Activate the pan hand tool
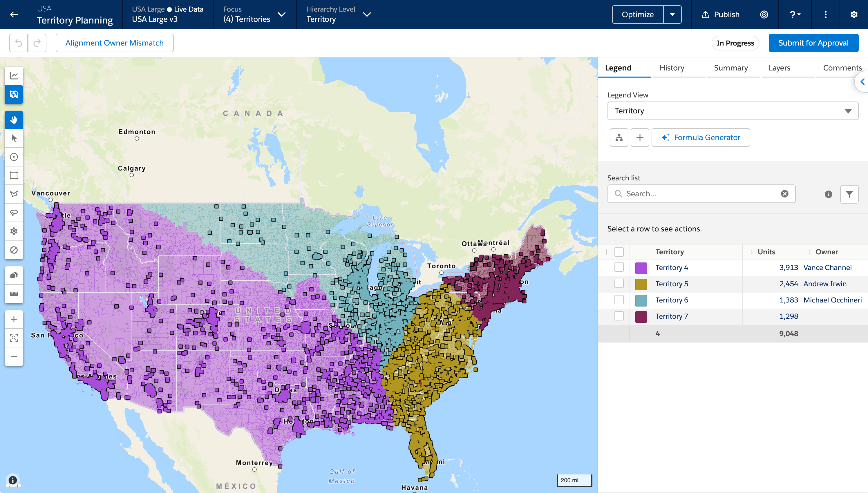 pos(14,120)
